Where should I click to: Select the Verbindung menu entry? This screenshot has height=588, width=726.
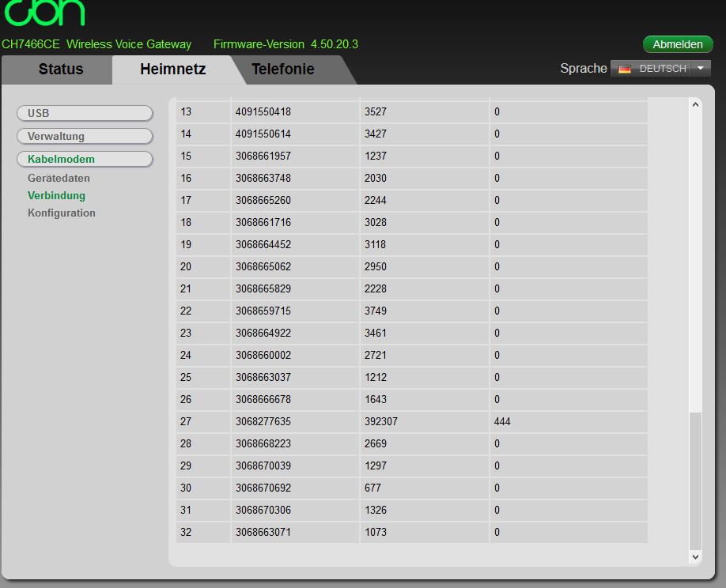(x=55, y=195)
